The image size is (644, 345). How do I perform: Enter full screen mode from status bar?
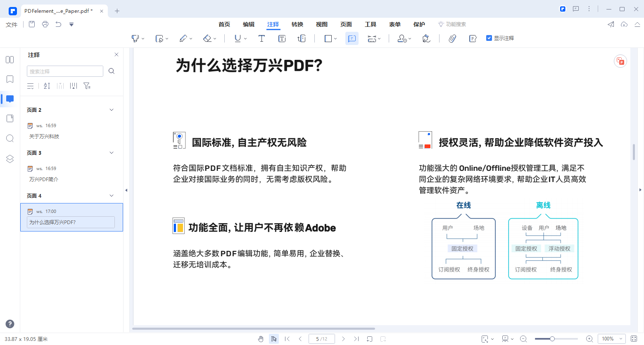pos(634,339)
